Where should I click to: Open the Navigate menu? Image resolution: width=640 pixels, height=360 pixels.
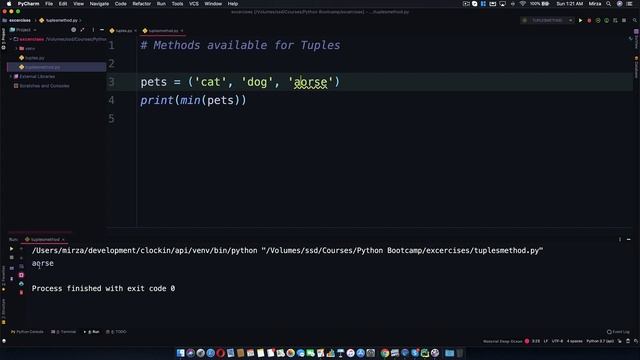(99, 4)
